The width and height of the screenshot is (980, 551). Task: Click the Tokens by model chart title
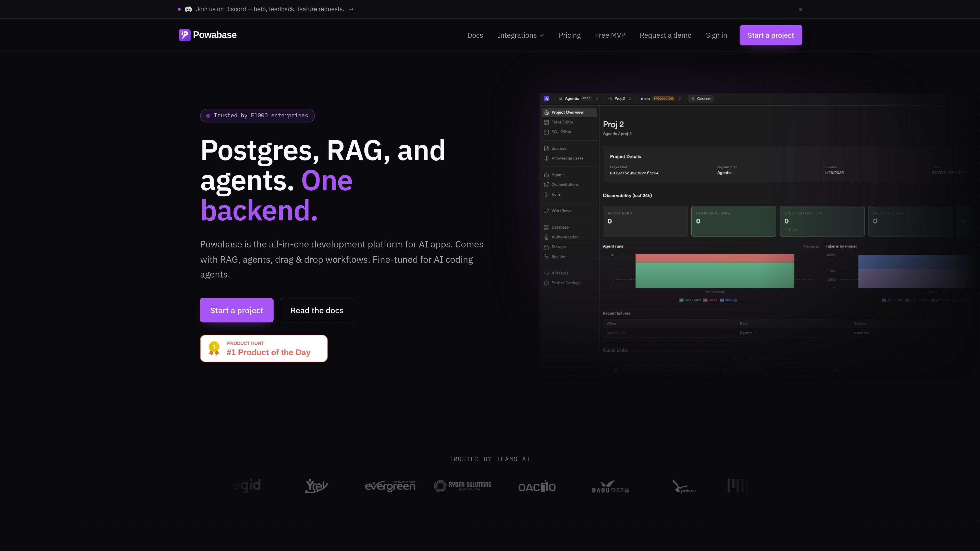pyautogui.click(x=841, y=246)
